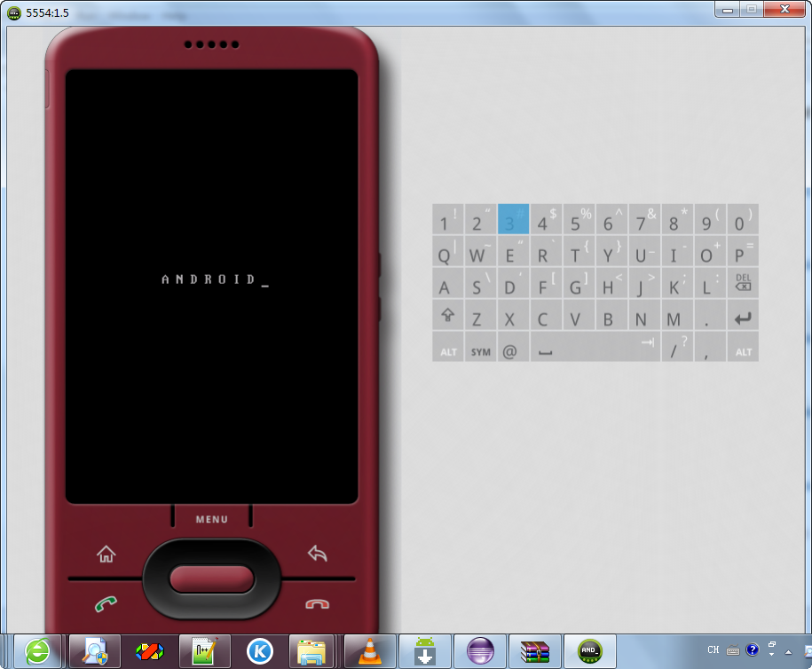Click the G key
The width and height of the screenshot is (812, 669).
579,283
